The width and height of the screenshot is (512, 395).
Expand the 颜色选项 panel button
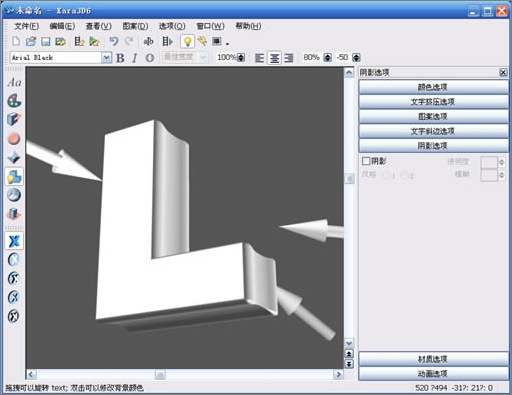[433, 87]
